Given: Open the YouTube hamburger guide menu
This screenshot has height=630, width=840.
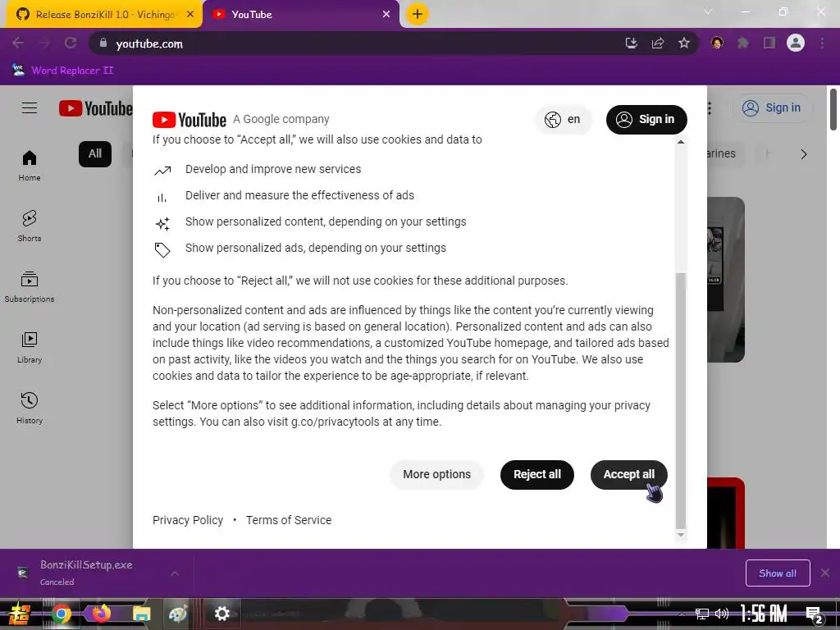Looking at the screenshot, I should 30,108.
